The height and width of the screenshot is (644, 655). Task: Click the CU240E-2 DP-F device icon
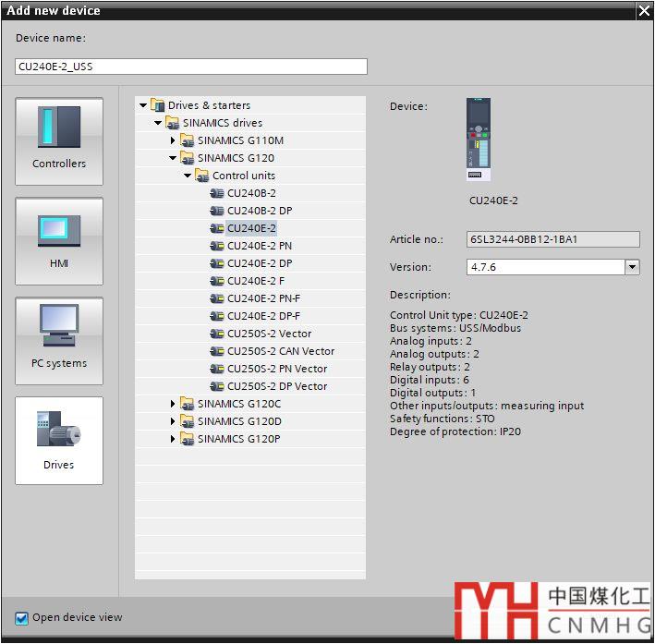pos(217,316)
